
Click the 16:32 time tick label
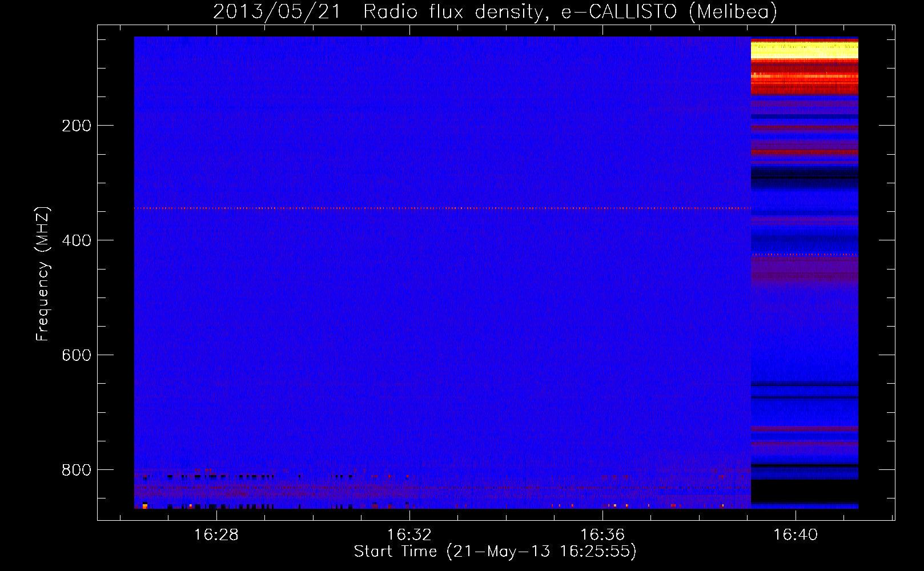point(409,535)
